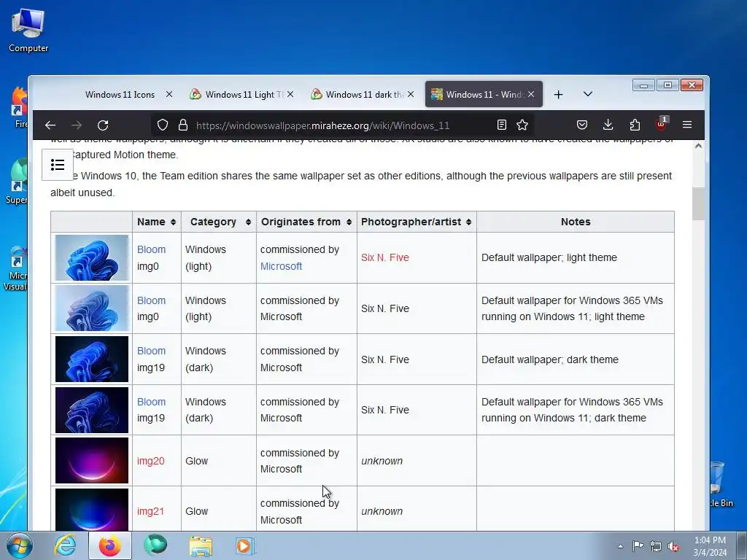Launch Windows Media Player from taskbar
This screenshot has width=747, height=560.
(x=245, y=545)
